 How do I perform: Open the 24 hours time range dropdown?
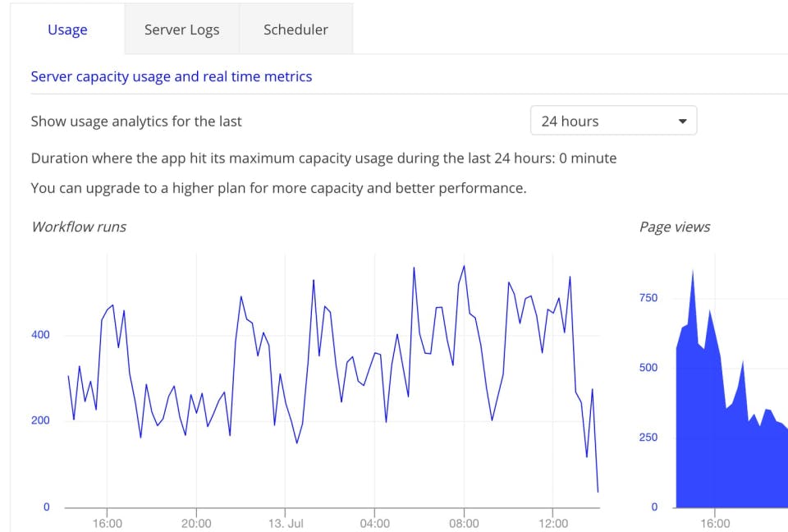coord(613,121)
